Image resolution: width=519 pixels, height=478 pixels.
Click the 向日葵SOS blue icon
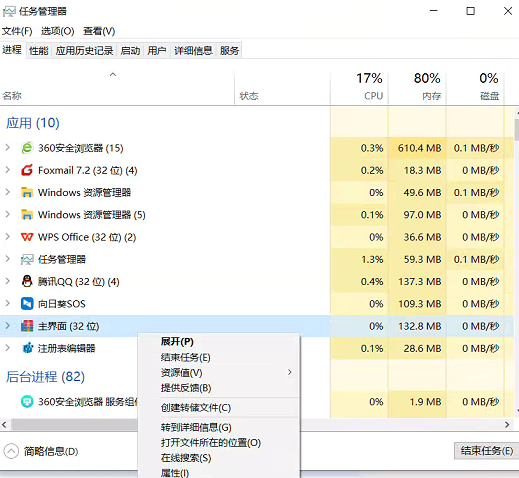(x=27, y=304)
